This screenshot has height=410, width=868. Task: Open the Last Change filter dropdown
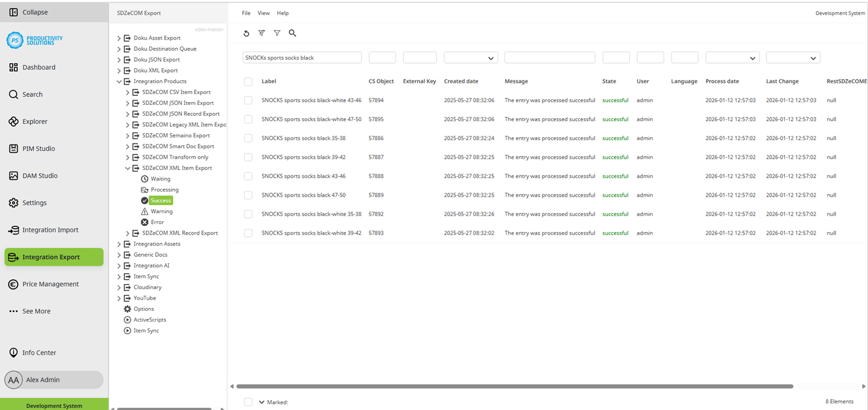793,58
